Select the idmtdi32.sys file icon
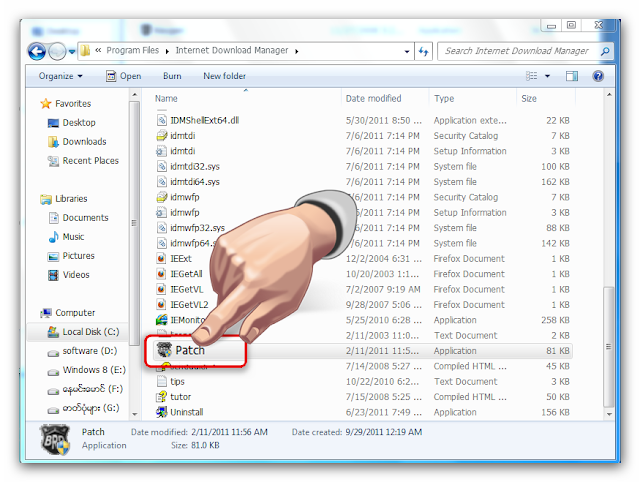Image resolution: width=640 pixels, height=482 pixels. [x=162, y=166]
